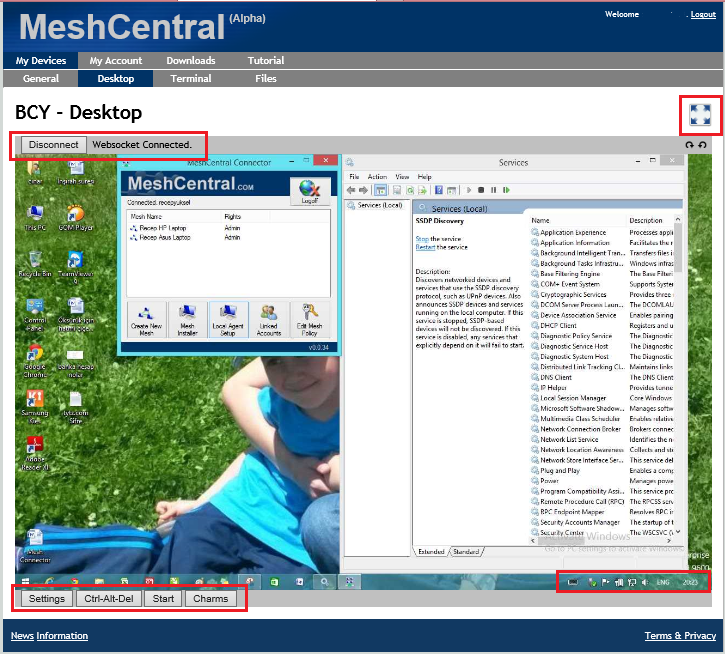725x654 pixels.
Task: Switch to the Files sub-tab
Action: [x=265, y=79]
